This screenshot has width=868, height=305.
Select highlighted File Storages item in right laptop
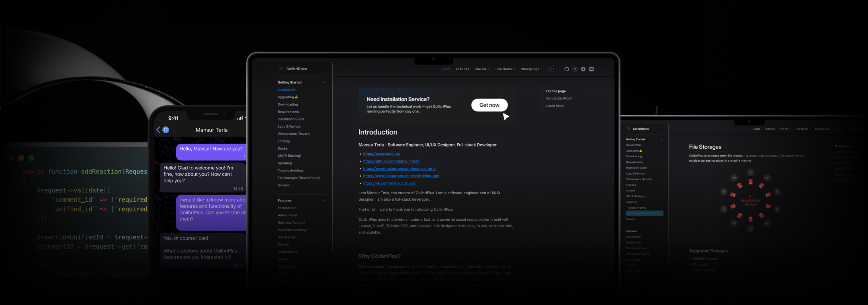[x=644, y=213]
